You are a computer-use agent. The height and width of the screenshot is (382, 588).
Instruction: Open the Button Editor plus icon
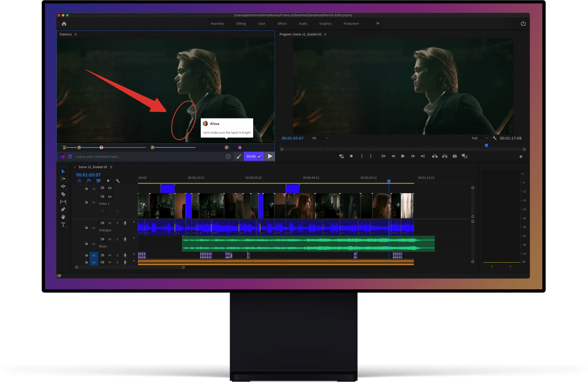click(521, 157)
